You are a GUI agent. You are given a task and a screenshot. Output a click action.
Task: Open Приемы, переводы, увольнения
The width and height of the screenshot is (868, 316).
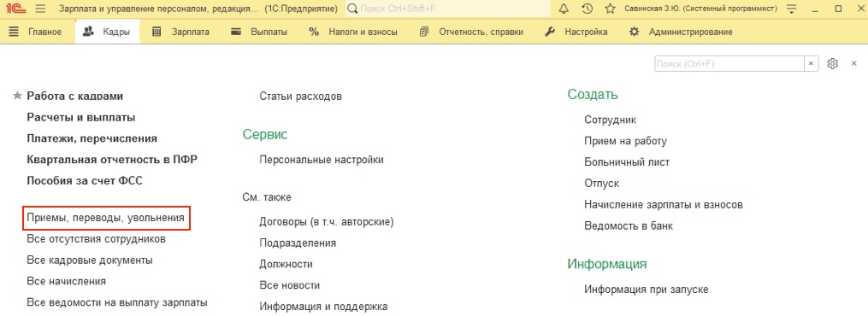click(x=106, y=219)
